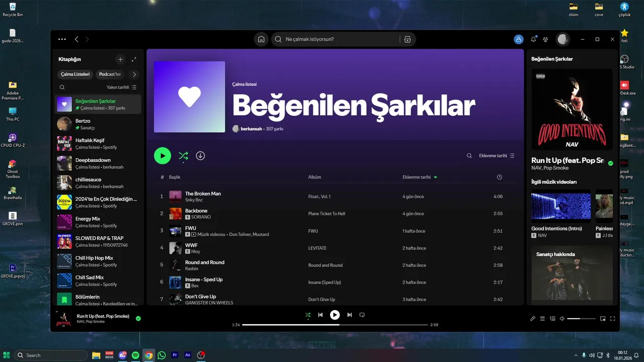
Task: Open Don Toliver, Mustard artist link
Action: pos(249,234)
